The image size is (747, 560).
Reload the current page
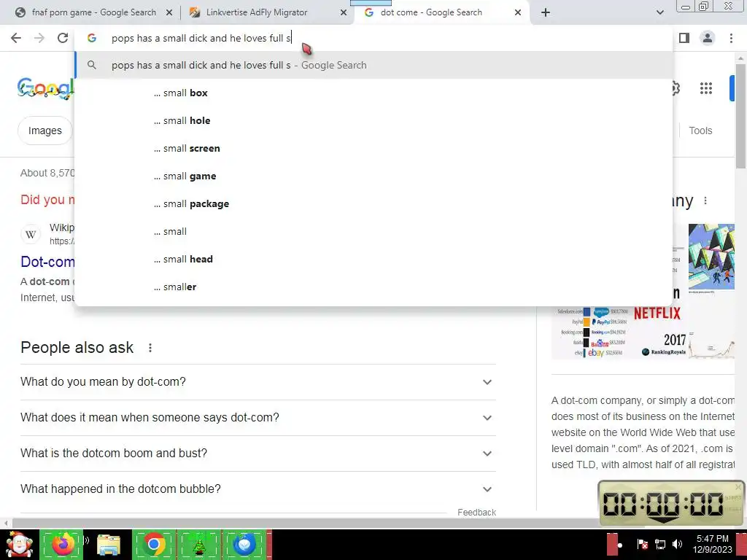click(x=63, y=38)
